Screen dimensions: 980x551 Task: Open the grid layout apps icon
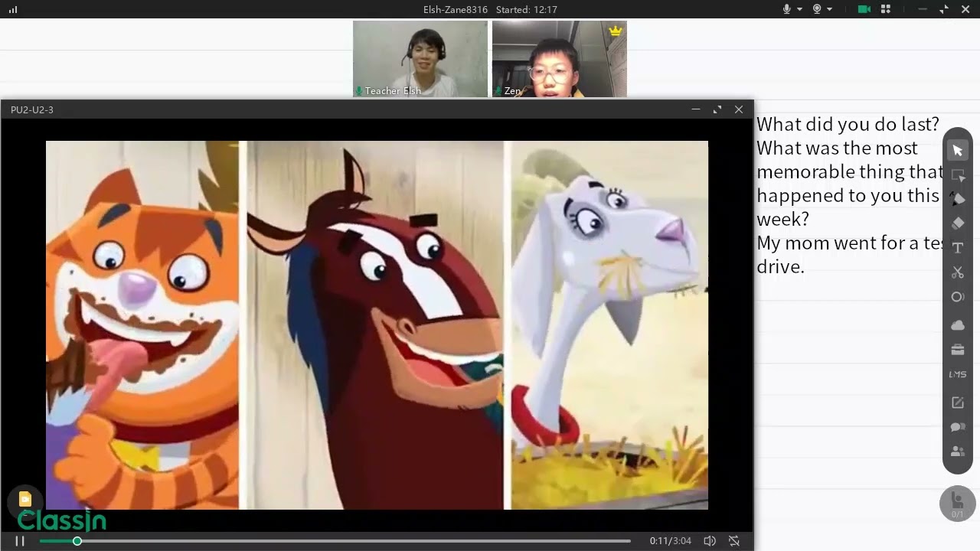point(886,9)
